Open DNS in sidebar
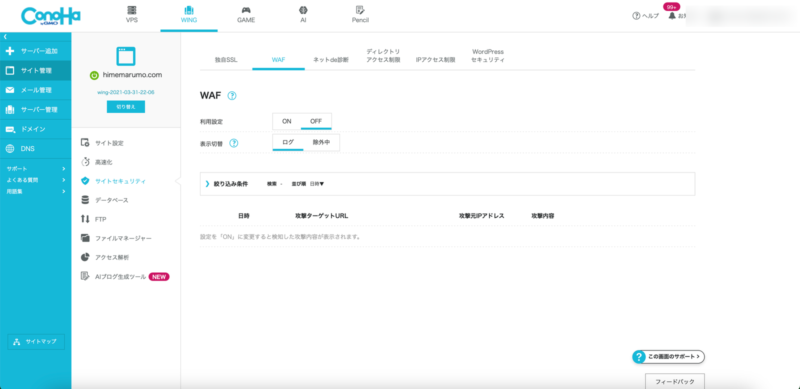 coord(36,149)
